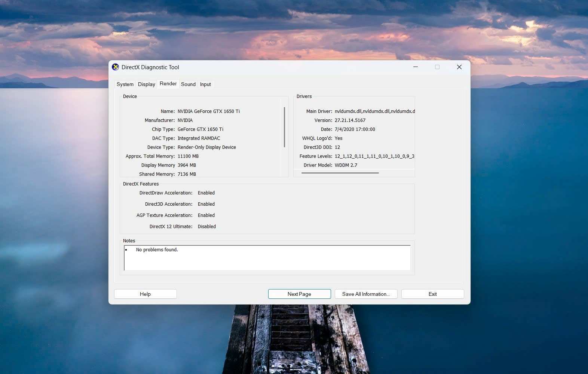The height and width of the screenshot is (374, 588).
Task: Click the Exit button
Action: coord(432,294)
